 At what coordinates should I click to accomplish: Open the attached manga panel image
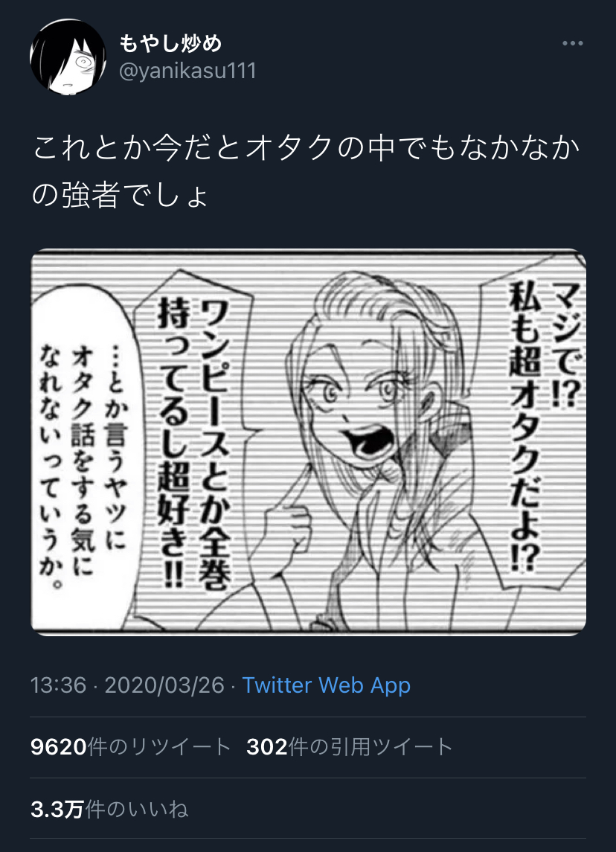[309, 442]
